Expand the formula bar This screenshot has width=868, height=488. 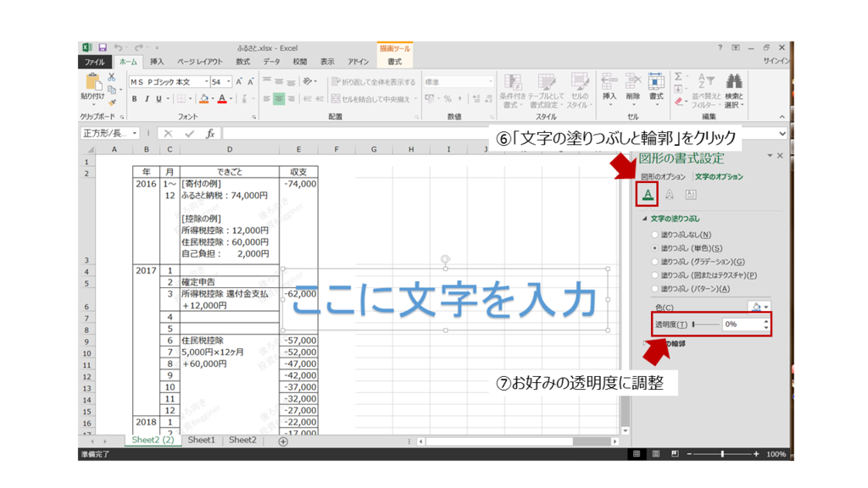[782, 133]
